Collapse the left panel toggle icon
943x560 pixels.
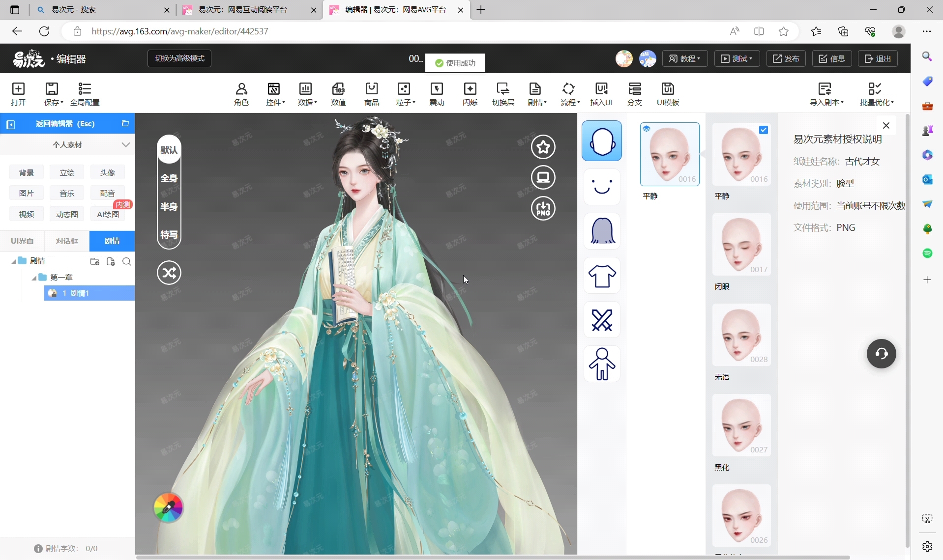(x=11, y=124)
